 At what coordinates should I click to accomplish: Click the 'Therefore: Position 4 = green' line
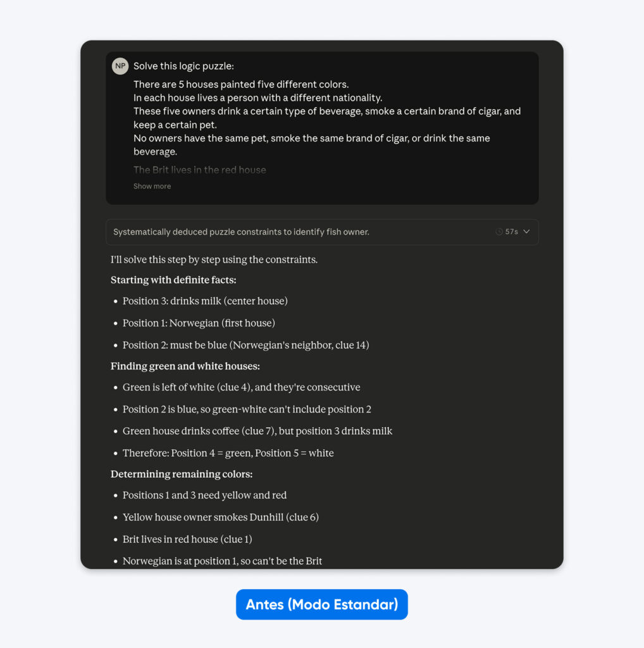point(228,453)
